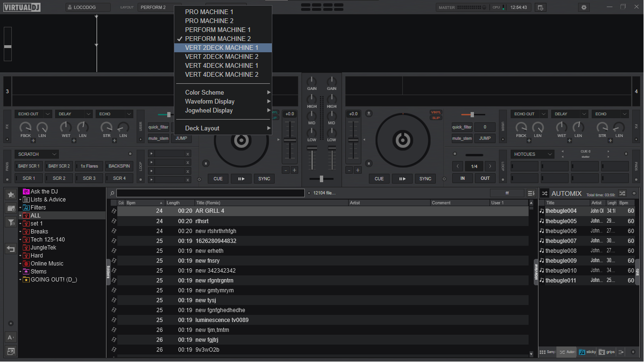This screenshot has width=644, height=362.
Task: Toggle the right deck PADS panel dot
Action: (636, 179)
